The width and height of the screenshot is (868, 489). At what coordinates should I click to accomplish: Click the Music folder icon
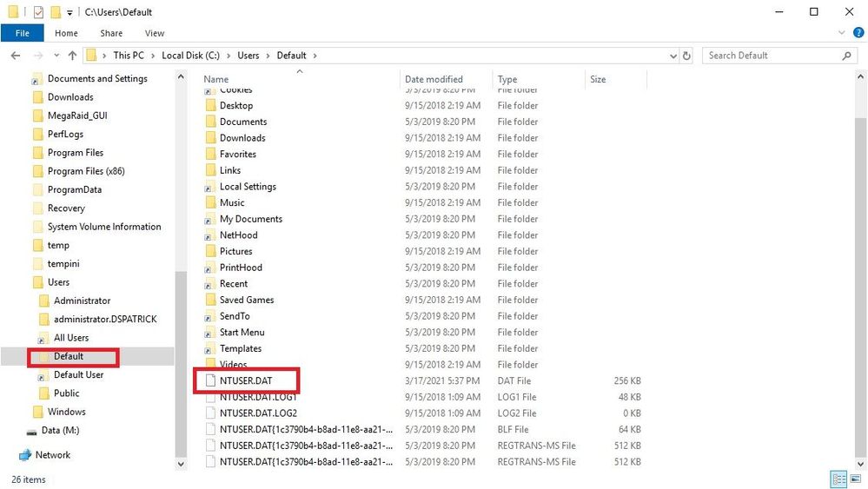coord(210,202)
